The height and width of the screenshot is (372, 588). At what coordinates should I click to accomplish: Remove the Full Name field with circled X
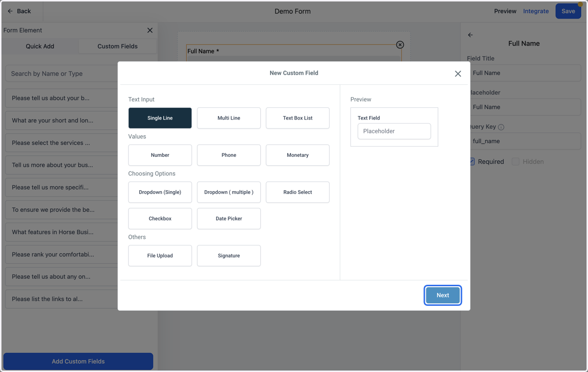click(400, 45)
